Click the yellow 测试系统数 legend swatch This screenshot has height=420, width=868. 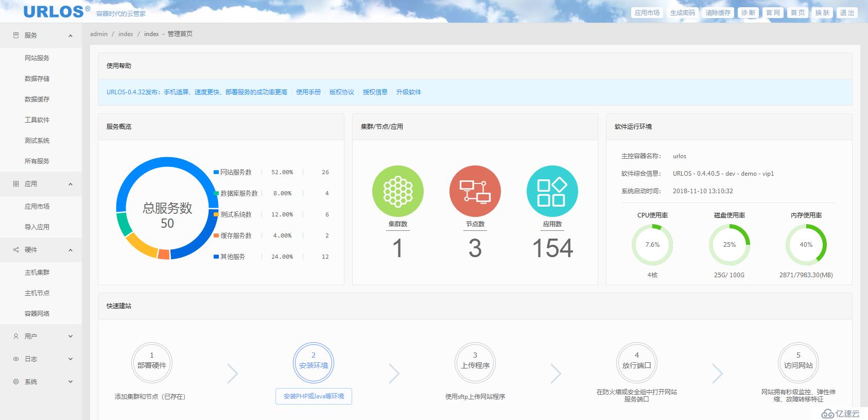pyautogui.click(x=216, y=214)
